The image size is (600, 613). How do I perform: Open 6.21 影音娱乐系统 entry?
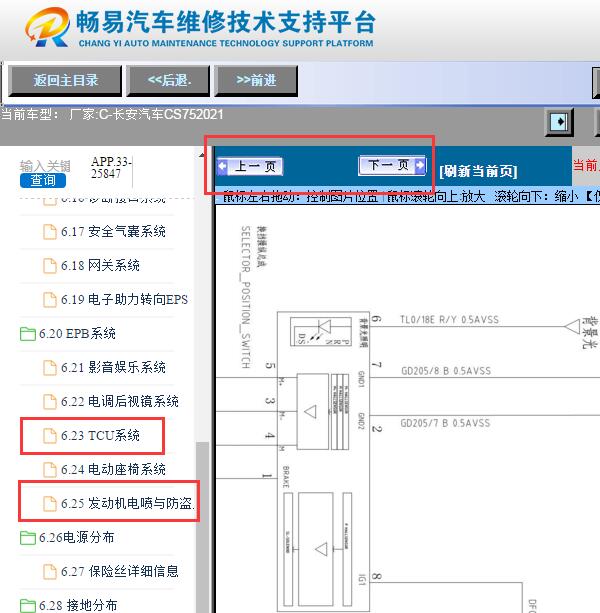(x=113, y=367)
